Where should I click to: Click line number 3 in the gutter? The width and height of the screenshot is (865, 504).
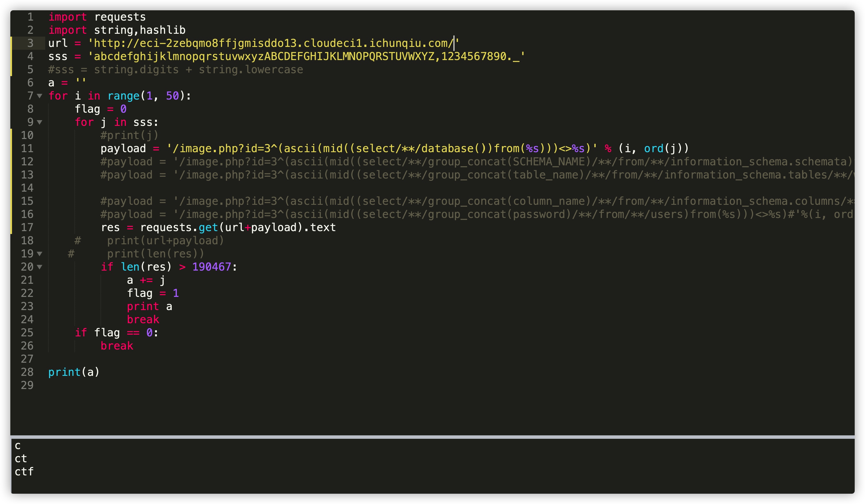[30, 43]
